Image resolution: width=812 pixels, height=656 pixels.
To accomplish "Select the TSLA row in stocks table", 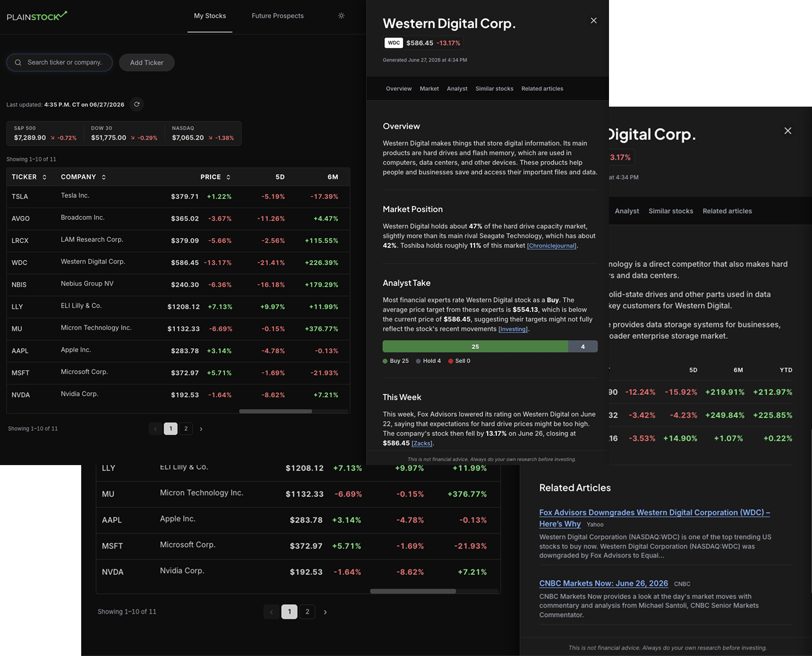I will coord(178,196).
